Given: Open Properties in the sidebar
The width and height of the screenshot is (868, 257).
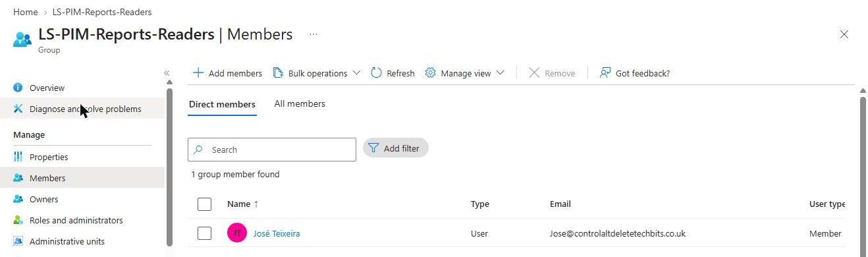Looking at the screenshot, I should click(x=82, y=157).
